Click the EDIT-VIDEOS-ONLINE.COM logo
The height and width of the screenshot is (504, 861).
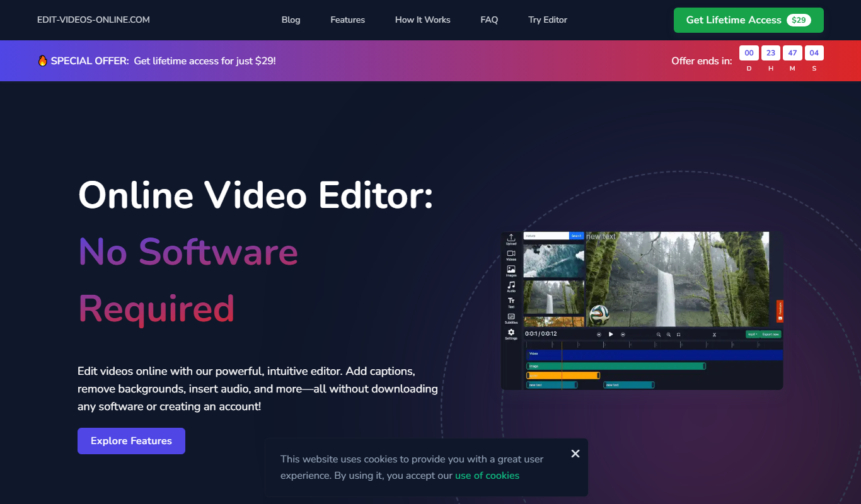click(x=93, y=20)
